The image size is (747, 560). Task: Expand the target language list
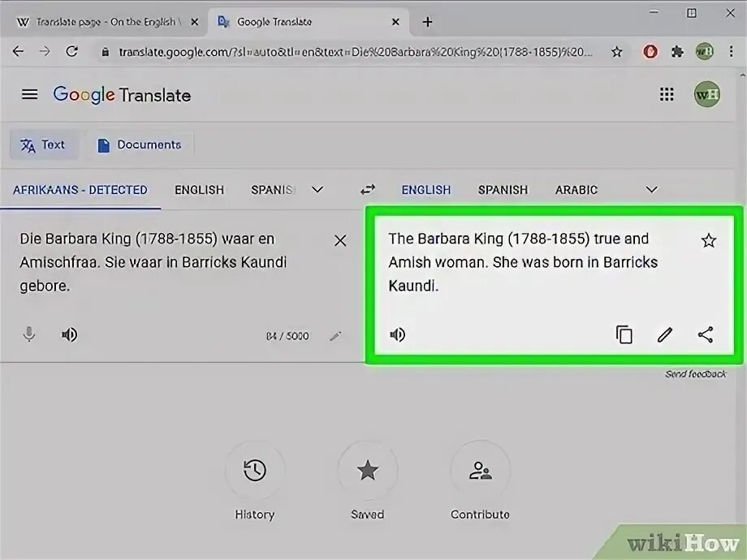pyautogui.click(x=651, y=190)
